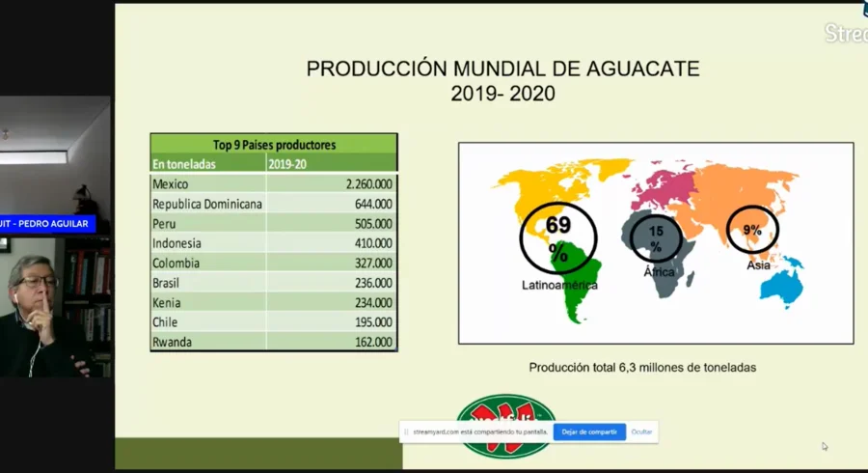Image resolution: width=868 pixels, height=473 pixels.
Task: Click the 'Ocultar' link in sharing bar
Action: (x=641, y=432)
